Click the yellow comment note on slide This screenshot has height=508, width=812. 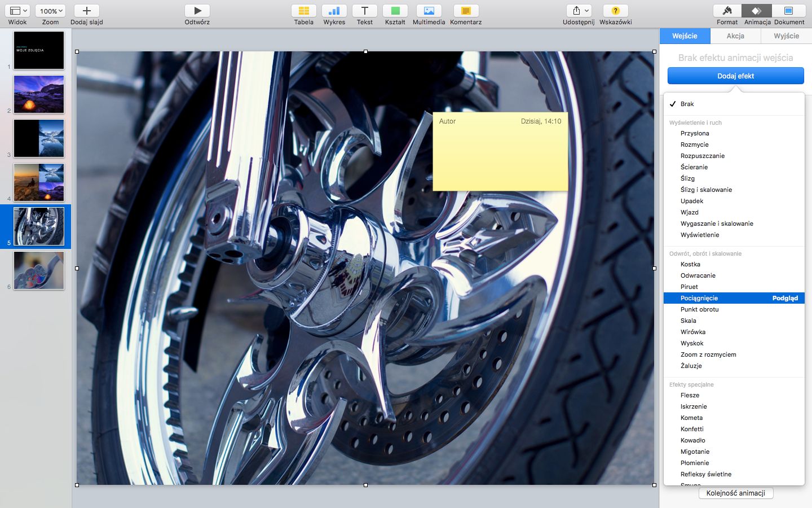click(500, 151)
